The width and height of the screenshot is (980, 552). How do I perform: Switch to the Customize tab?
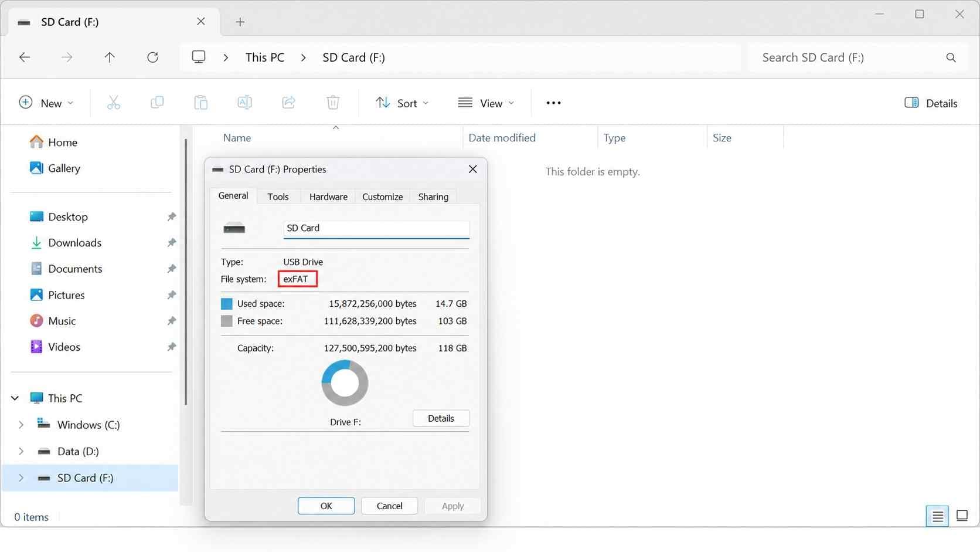(382, 197)
